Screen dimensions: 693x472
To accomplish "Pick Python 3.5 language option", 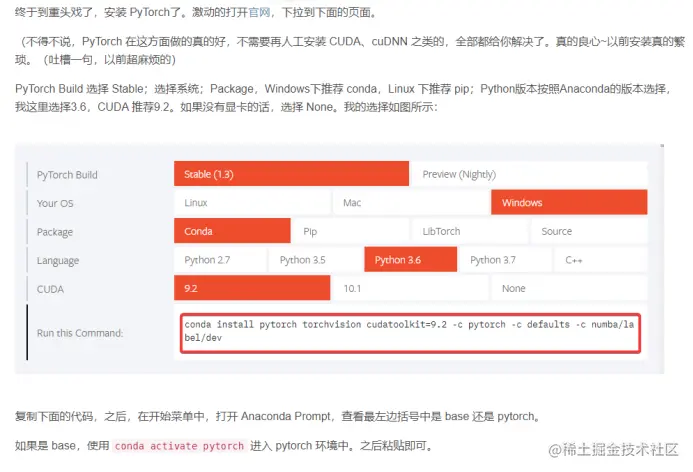I will 316,259.
